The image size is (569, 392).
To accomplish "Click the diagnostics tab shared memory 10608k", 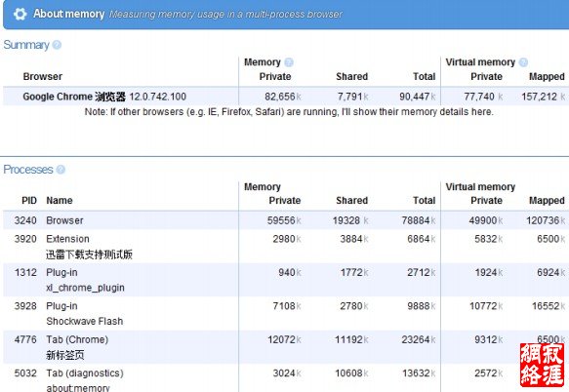I will click(x=351, y=373).
